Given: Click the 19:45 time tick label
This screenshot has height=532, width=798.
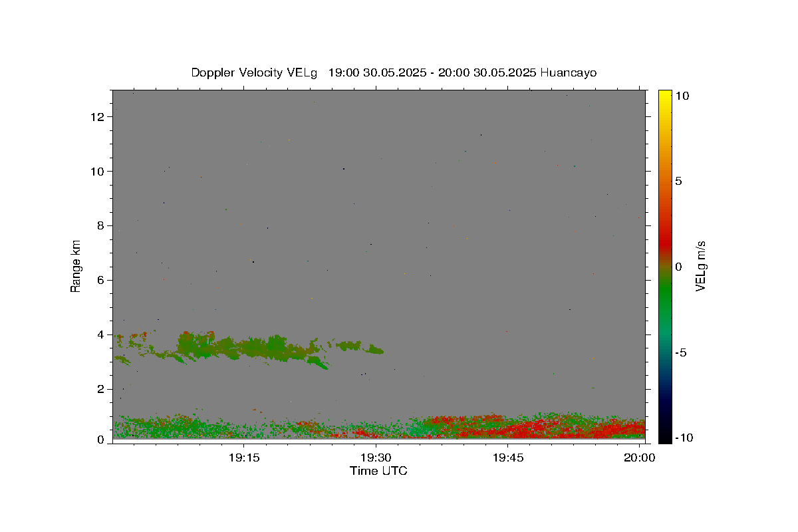Looking at the screenshot, I should point(508,458).
